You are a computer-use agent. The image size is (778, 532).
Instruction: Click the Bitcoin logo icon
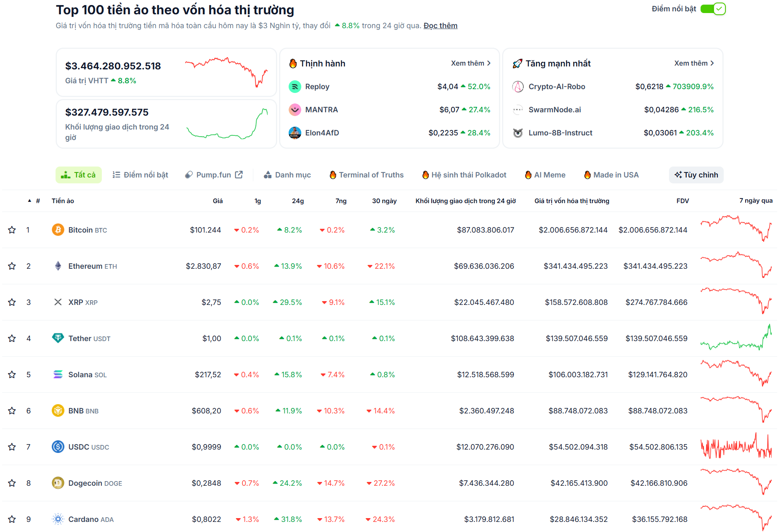(x=58, y=230)
